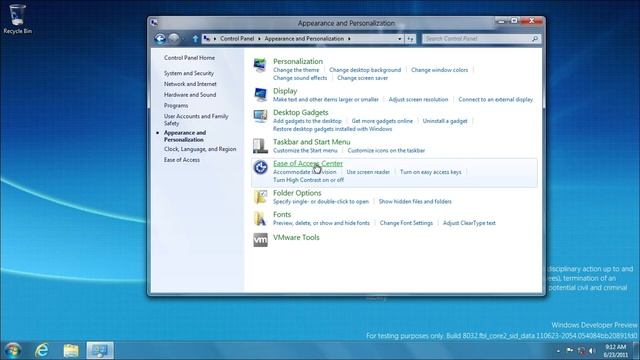640x360 pixels.
Task: Click Specify single- or double-click to open
Action: point(321,202)
